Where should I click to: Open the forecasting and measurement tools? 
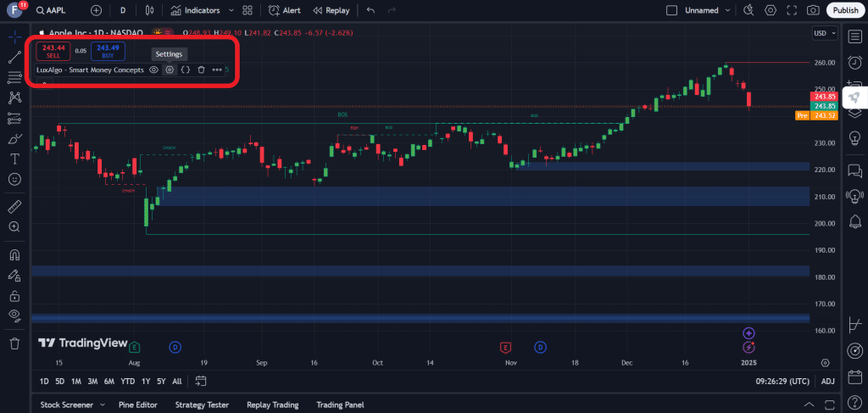coord(15,119)
